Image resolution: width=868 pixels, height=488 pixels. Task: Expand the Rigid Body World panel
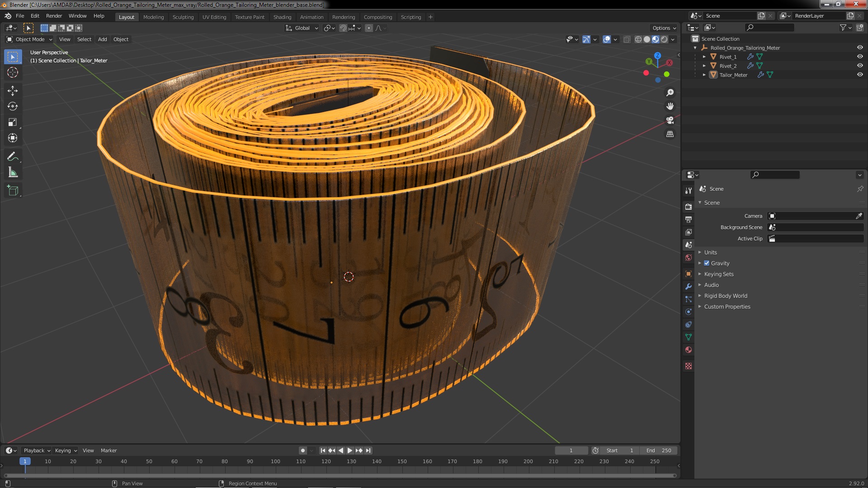pos(725,296)
